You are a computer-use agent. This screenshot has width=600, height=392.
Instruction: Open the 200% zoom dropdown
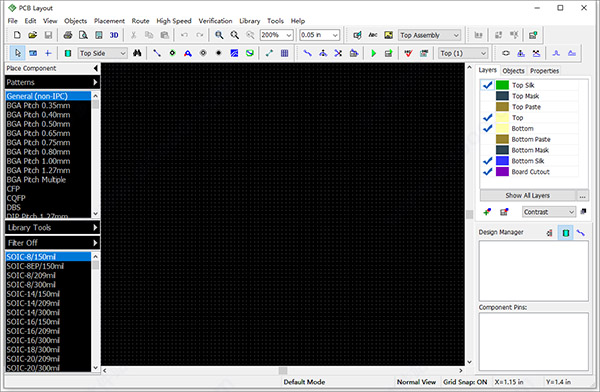pos(289,35)
